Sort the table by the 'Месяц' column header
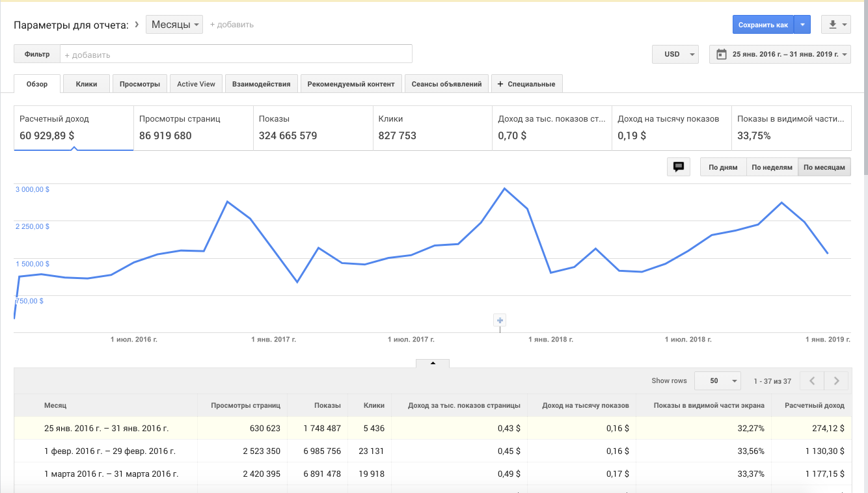Screen dimensions: 868x493 tap(55, 405)
